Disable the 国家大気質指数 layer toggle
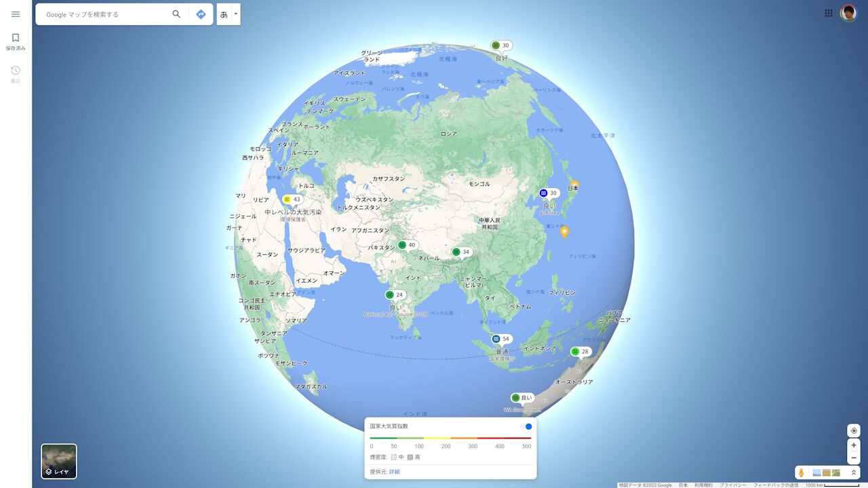This screenshot has height=488, width=868. tap(528, 426)
